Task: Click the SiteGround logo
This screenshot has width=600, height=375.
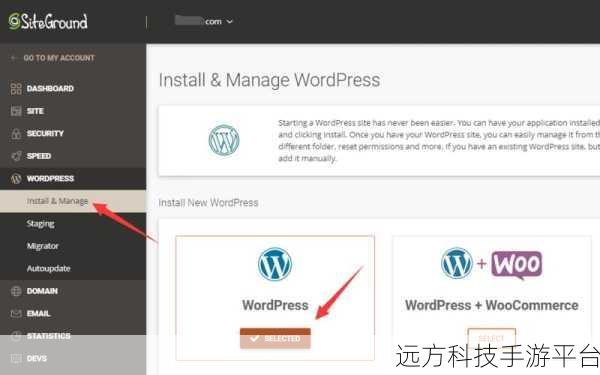Action: (48, 21)
